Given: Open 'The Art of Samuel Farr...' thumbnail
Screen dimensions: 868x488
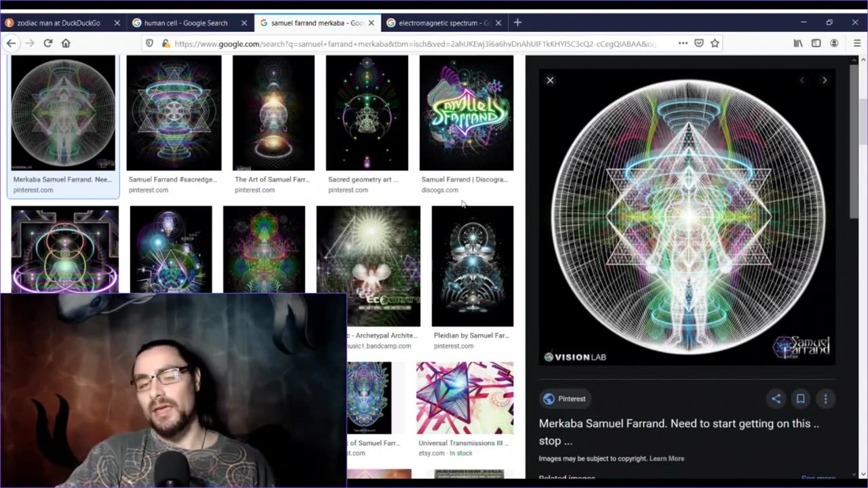Looking at the screenshot, I should pos(273,113).
